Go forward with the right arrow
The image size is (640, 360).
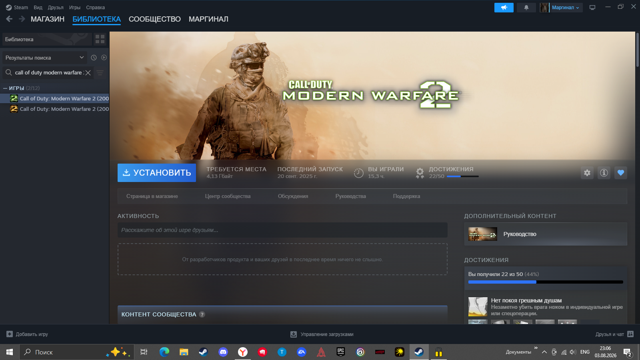pyautogui.click(x=22, y=19)
